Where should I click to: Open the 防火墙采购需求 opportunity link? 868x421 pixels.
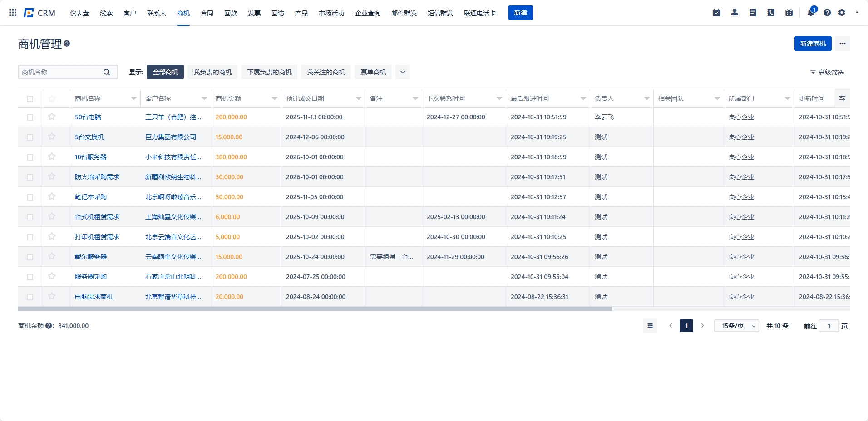[x=97, y=177]
